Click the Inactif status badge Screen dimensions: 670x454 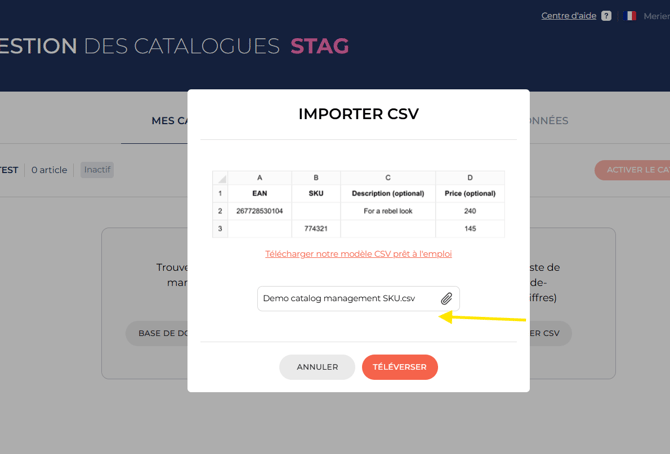[97, 170]
